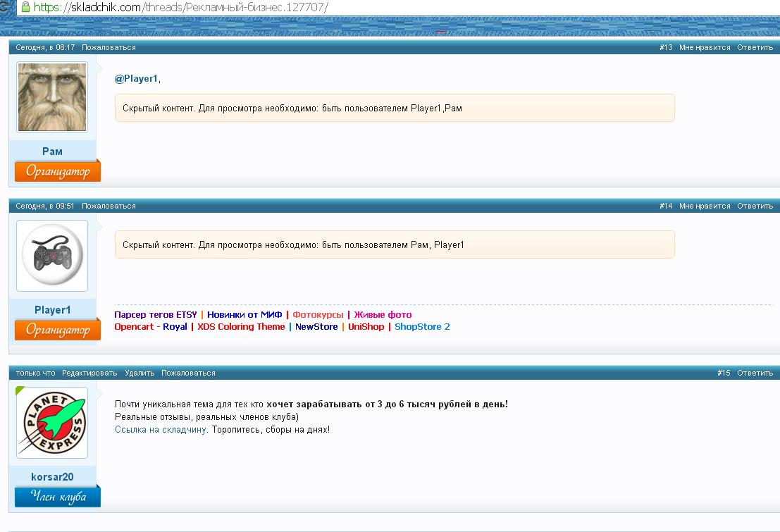
Task: Click the browser address bar URL
Action: tap(181, 8)
